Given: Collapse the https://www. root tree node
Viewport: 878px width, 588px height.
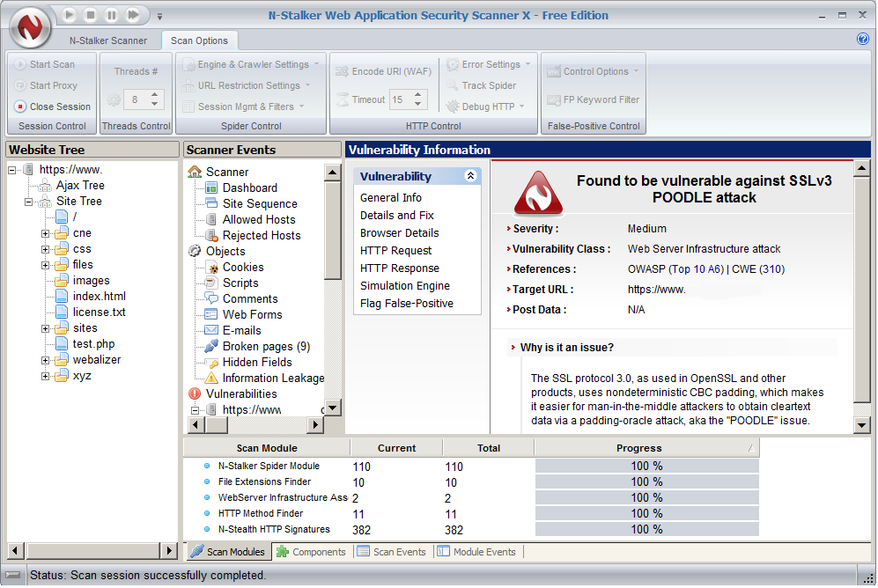Looking at the screenshot, I should [x=11, y=170].
